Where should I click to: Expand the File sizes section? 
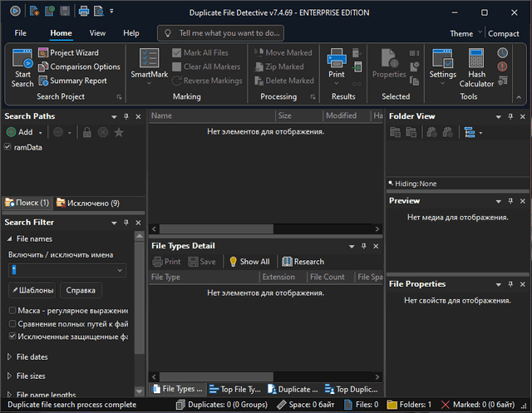coord(9,376)
